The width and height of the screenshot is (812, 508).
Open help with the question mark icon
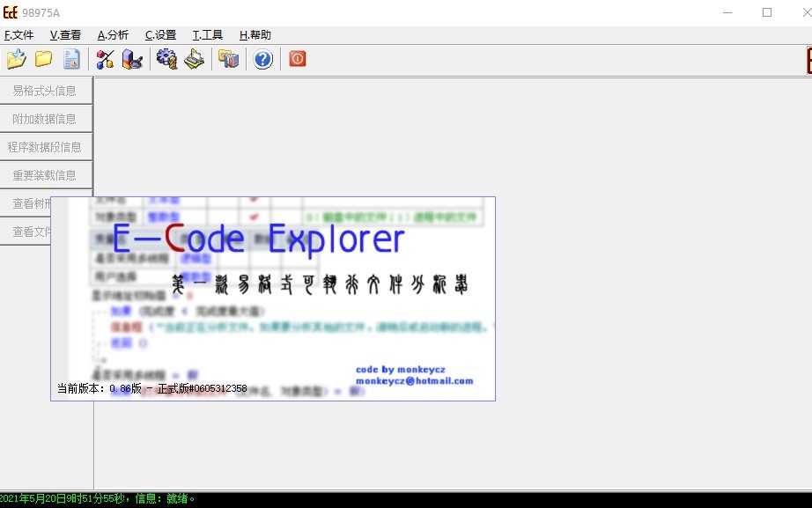(262, 59)
